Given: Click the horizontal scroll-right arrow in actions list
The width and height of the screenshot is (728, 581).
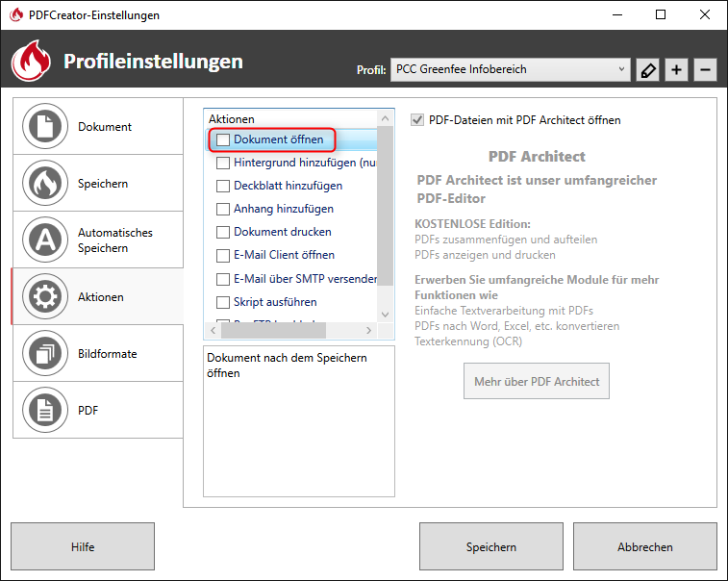Looking at the screenshot, I should tap(368, 330).
